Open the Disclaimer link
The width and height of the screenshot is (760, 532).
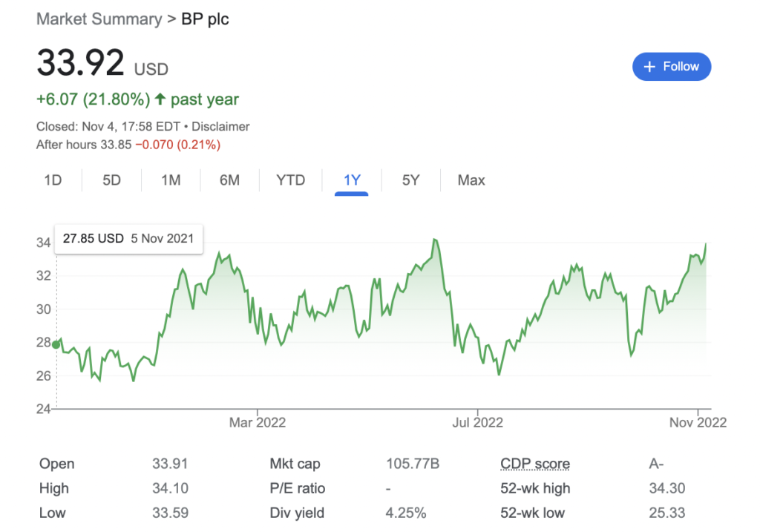coord(220,126)
